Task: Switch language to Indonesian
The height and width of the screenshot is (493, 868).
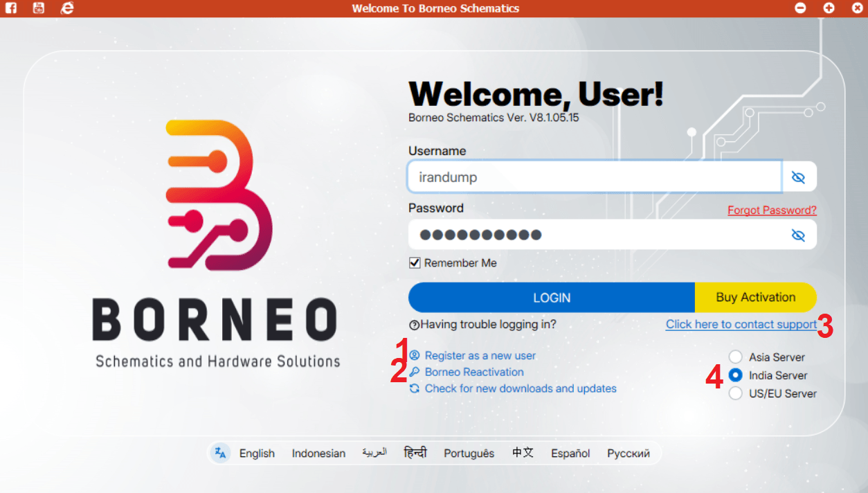Action: coord(318,454)
